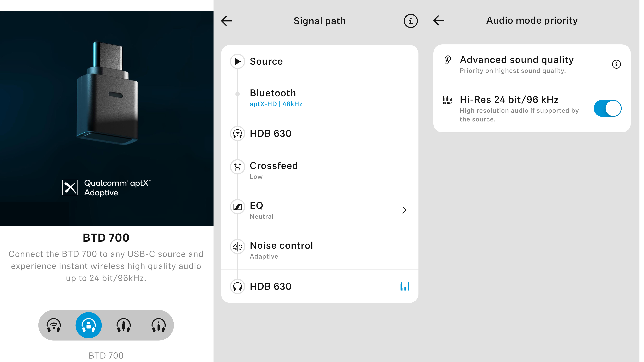Expand EQ settings chevron
The height and width of the screenshot is (362, 644).
(404, 210)
